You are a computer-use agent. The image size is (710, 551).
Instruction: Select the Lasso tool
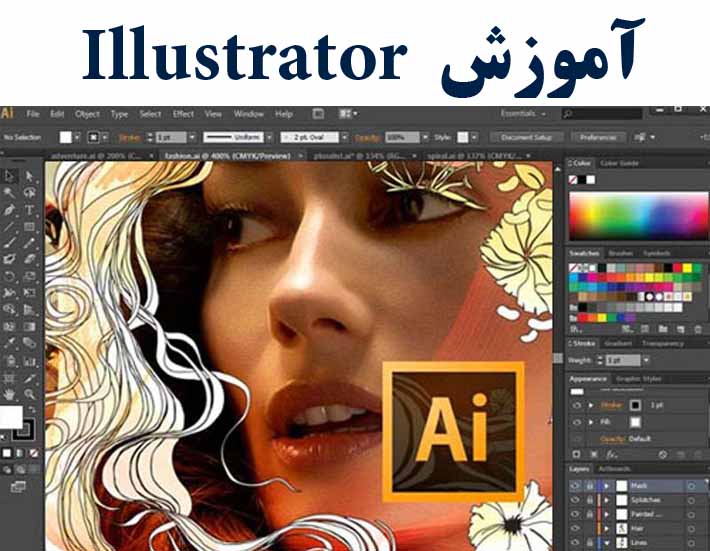pos(29,193)
